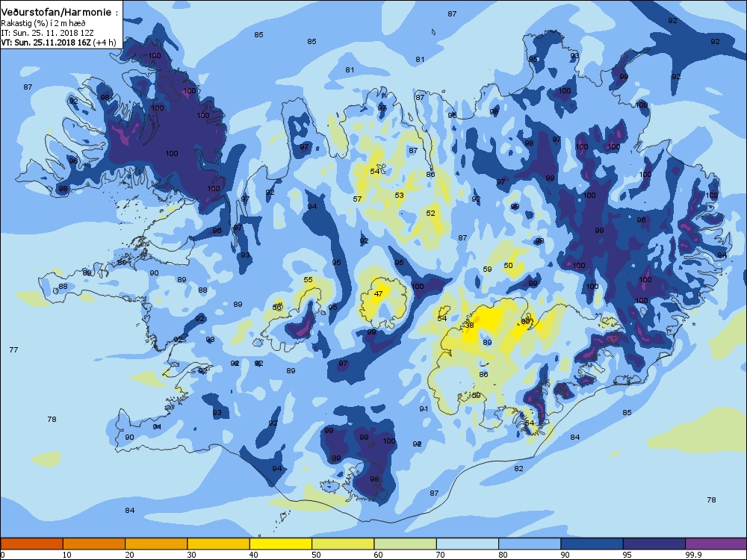The height and width of the screenshot is (560, 747).
Task: Click the '99.9' label on the color scale
Action: (692, 555)
